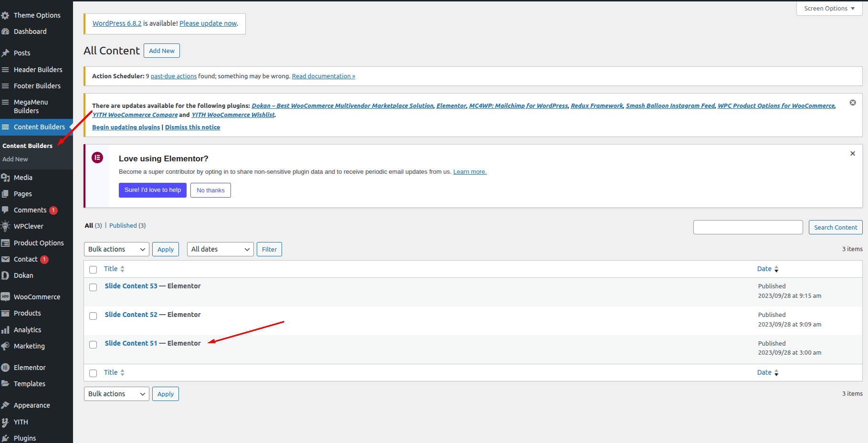The image size is (868, 443).
Task: Click the Marketing megaphone icon
Action: (x=5, y=346)
